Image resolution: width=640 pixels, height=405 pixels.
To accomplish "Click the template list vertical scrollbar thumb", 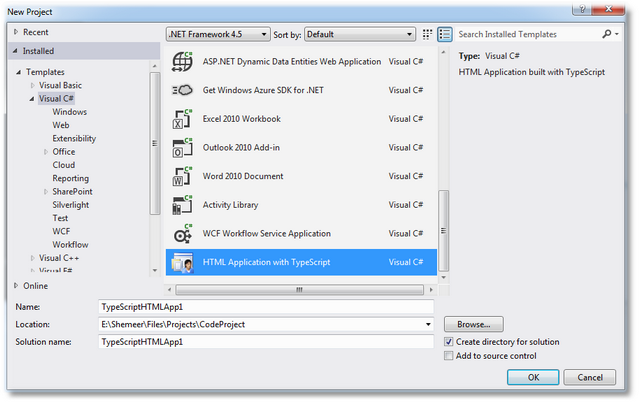I will 443,231.
